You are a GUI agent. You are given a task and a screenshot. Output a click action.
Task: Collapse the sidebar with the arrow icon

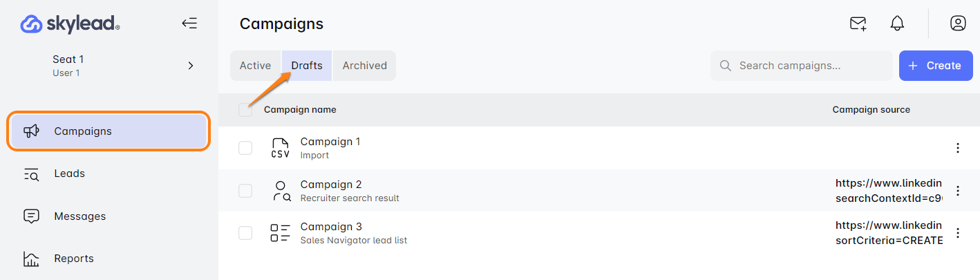189,24
